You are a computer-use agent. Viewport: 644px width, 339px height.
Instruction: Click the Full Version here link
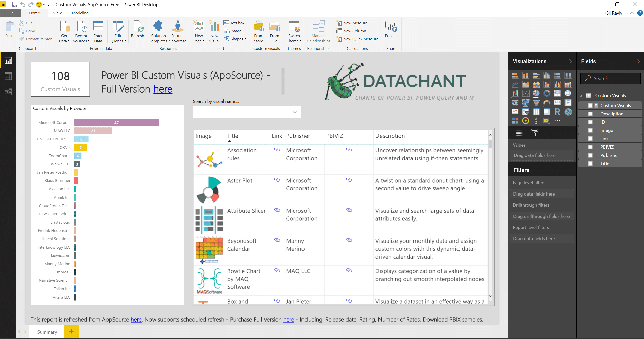click(163, 89)
